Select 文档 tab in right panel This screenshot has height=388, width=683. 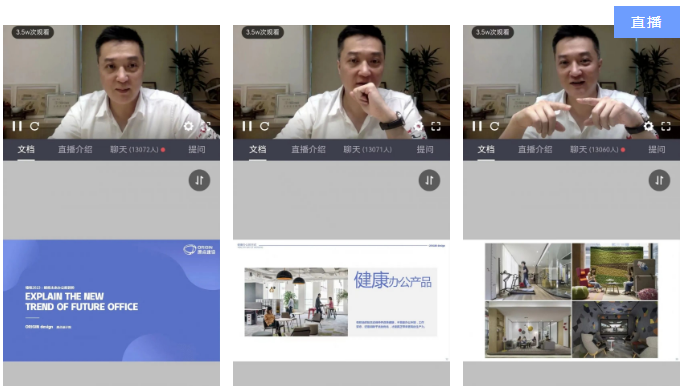[486, 149]
